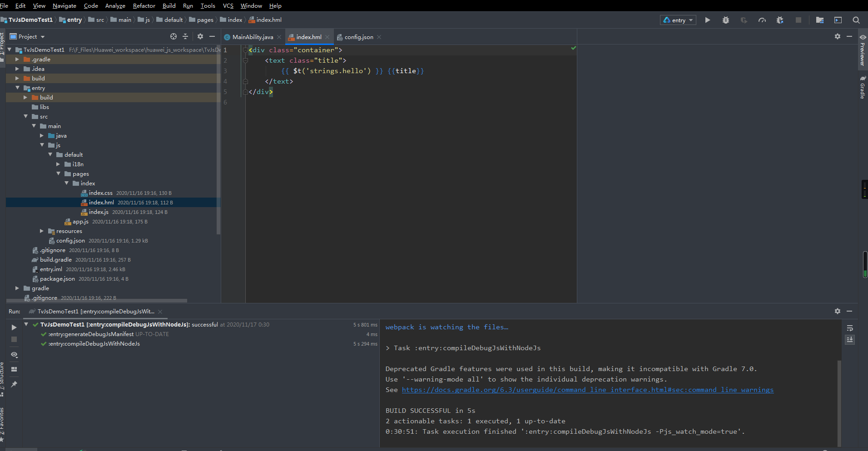Debug the entry configuration
The image size is (868, 451).
725,20
